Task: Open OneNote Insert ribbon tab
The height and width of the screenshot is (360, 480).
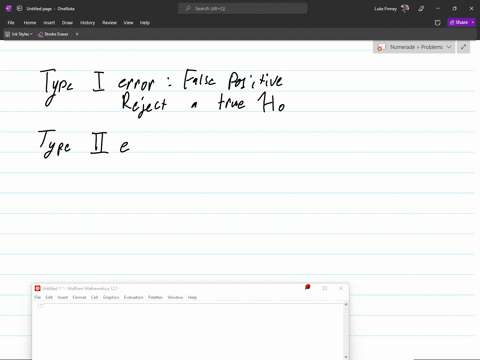Action: [49, 23]
